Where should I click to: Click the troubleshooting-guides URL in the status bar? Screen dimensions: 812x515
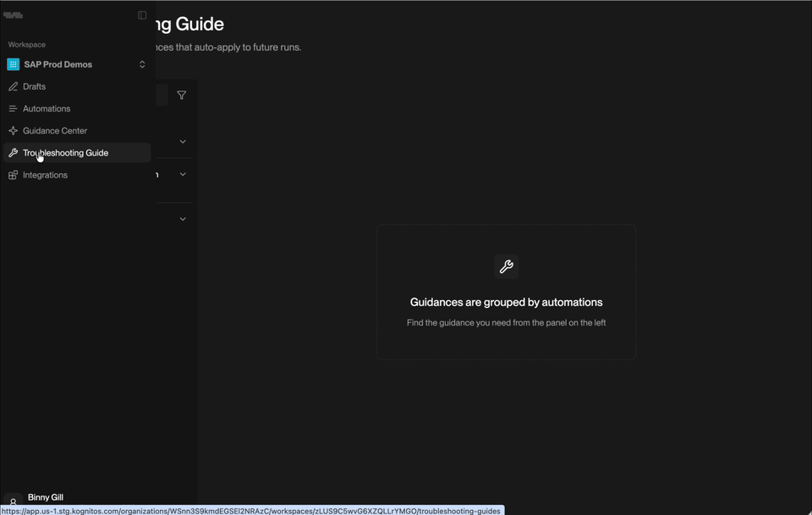point(251,511)
